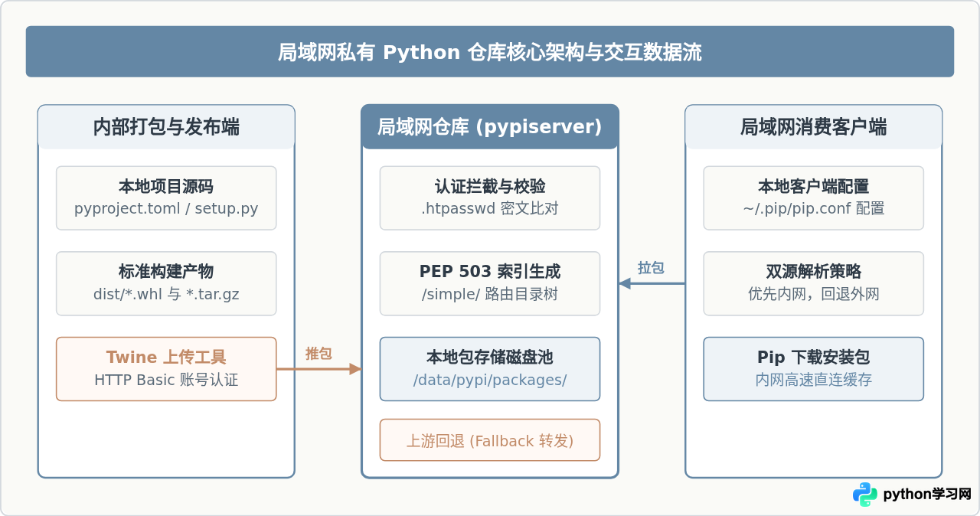Click the dist/*.whl 与 *.tar.gz text

tap(166, 293)
